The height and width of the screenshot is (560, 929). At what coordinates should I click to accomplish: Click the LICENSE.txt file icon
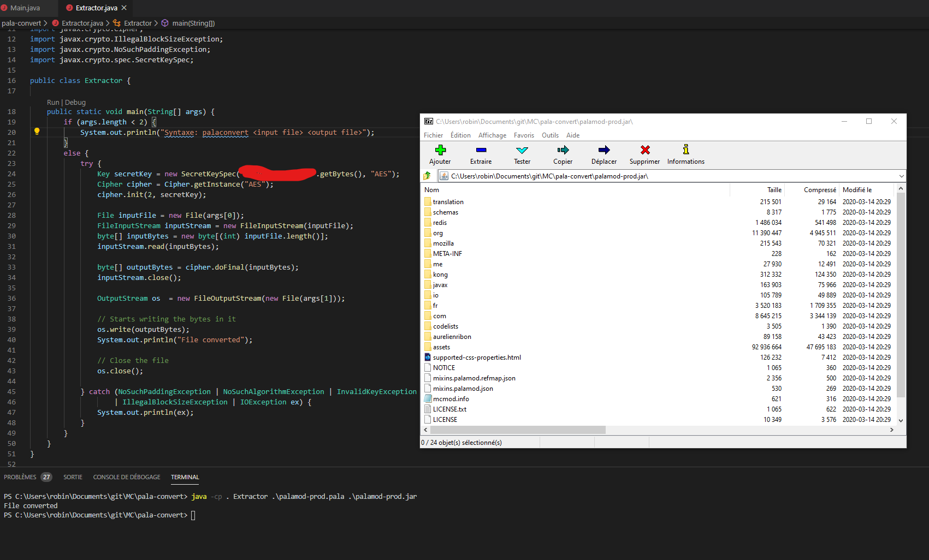(x=428, y=409)
